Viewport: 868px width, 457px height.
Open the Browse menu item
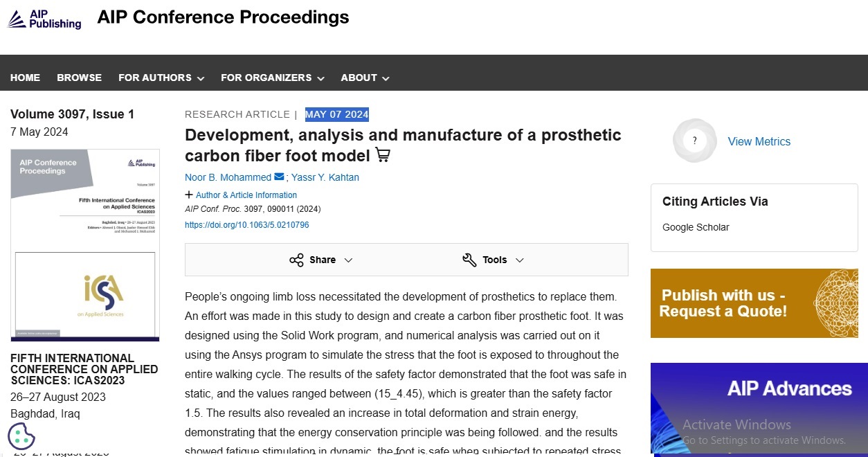click(x=80, y=78)
